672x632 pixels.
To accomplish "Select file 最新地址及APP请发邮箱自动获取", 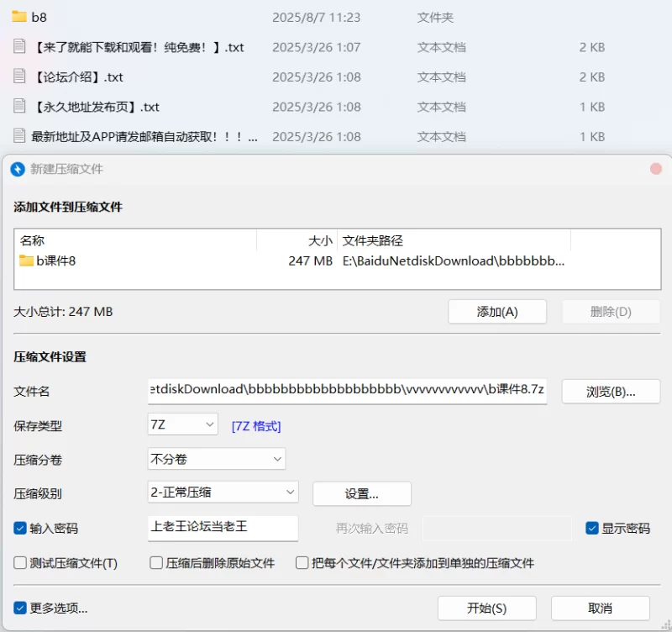I will pyautogui.click(x=144, y=136).
